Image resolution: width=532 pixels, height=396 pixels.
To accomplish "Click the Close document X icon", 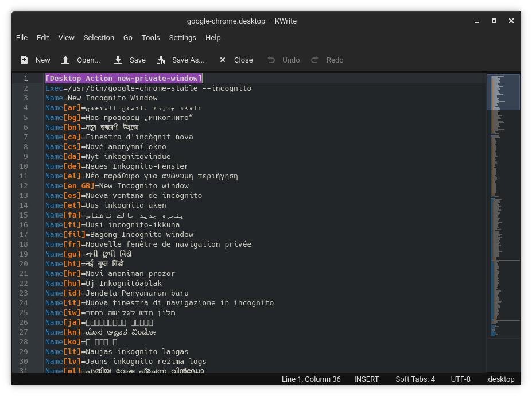I will pos(223,60).
